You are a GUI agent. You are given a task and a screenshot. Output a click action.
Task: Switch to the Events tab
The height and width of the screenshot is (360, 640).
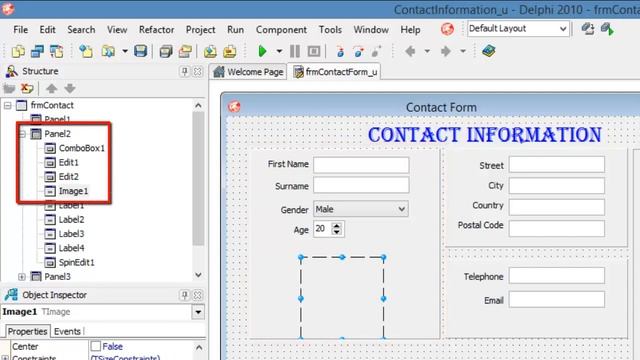click(67, 331)
